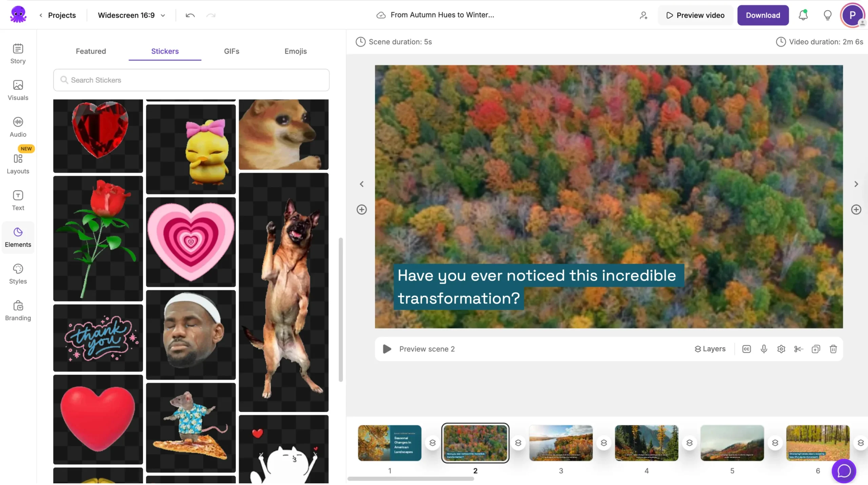Viewport: 868px width, 485px height.
Task: Open the notifications bell
Action: (x=803, y=15)
